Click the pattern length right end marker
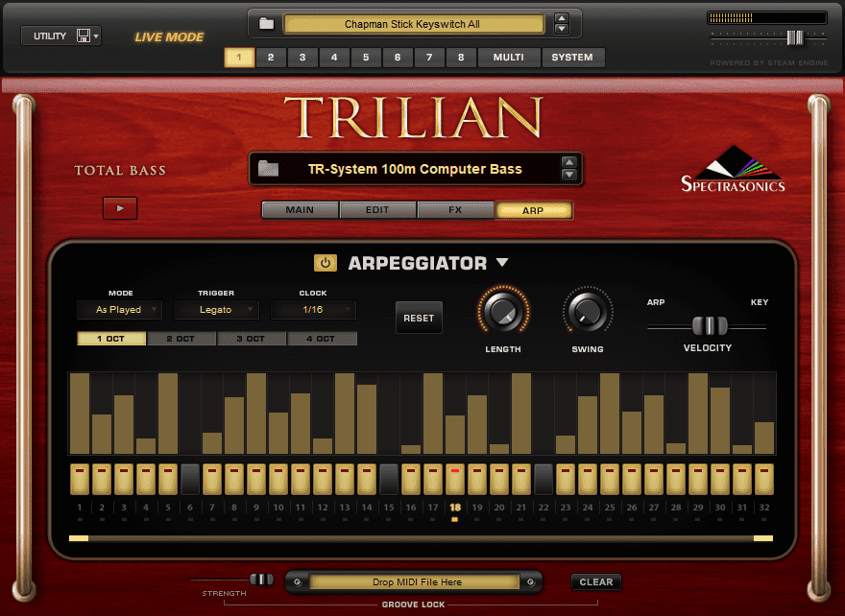Screen dimensions: 845x616 click(763, 538)
